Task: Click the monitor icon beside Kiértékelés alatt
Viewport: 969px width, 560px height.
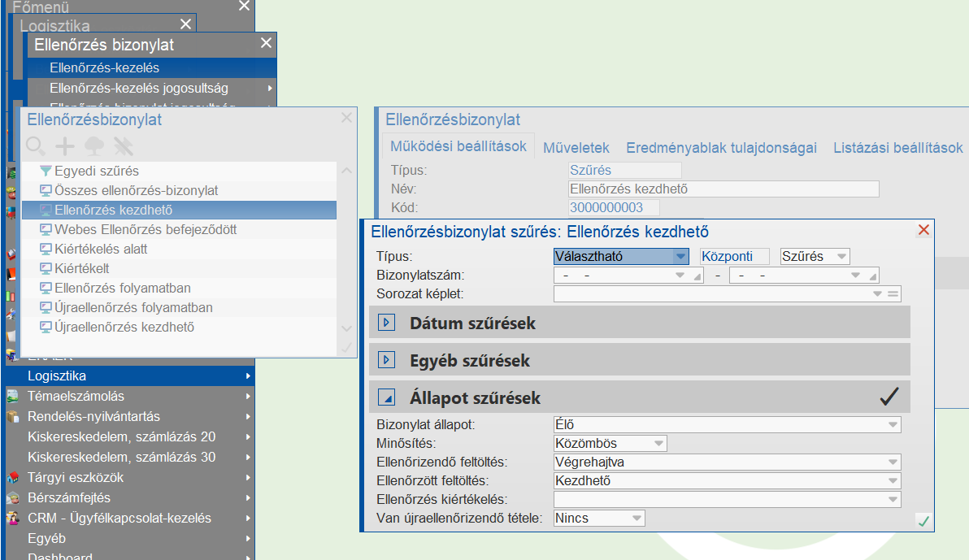Action: 46,249
